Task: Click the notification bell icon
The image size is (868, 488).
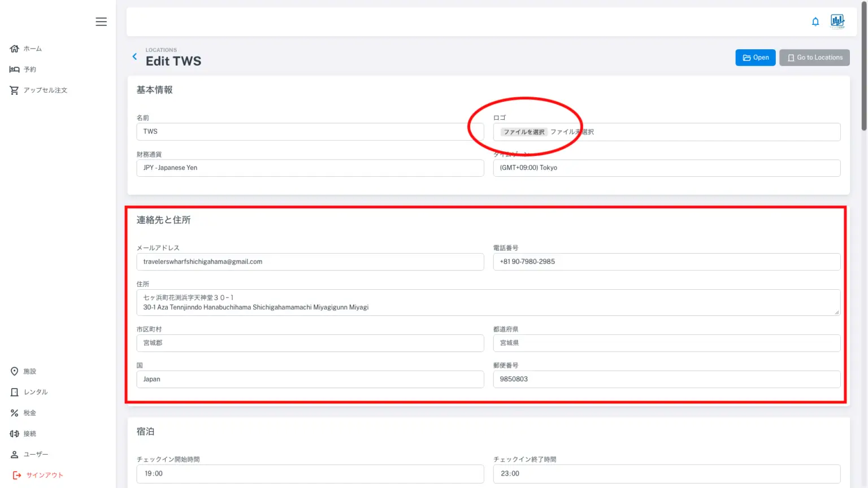Action: (815, 21)
